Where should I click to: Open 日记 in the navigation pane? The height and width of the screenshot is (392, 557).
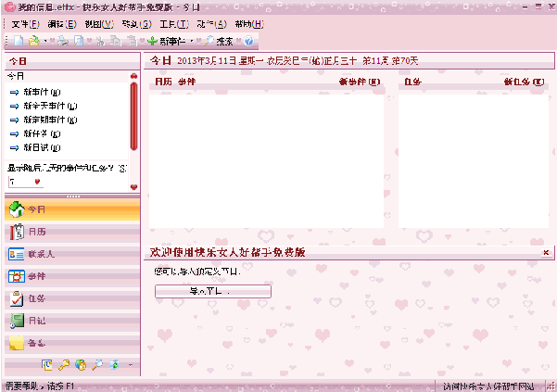coord(35,321)
